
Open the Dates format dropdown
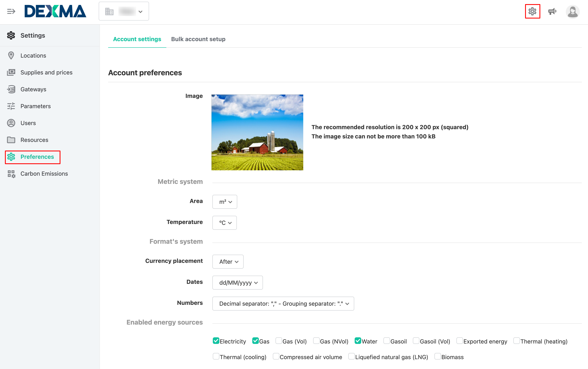pyautogui.click(x=237, y=283)
